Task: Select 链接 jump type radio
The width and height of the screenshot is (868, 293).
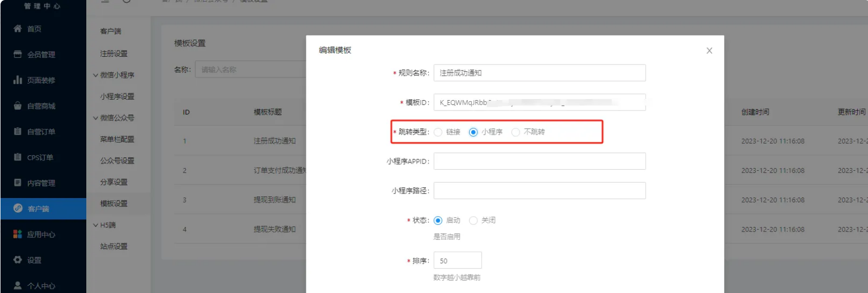Action: [438, 132]
